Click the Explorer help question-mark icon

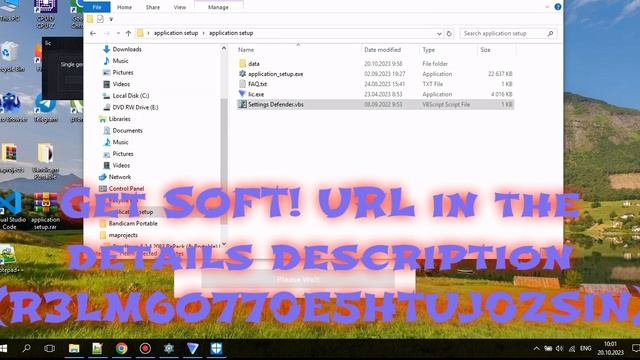(558, 7)
